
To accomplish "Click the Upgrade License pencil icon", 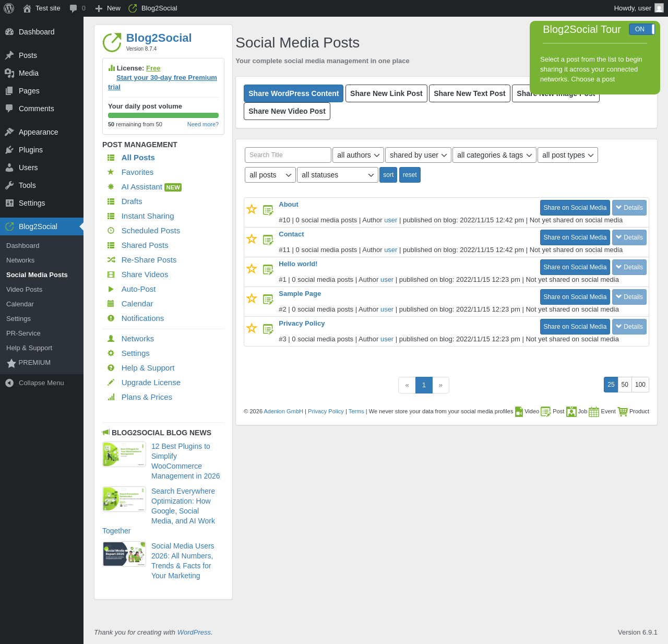I will (x=111, y=383).
